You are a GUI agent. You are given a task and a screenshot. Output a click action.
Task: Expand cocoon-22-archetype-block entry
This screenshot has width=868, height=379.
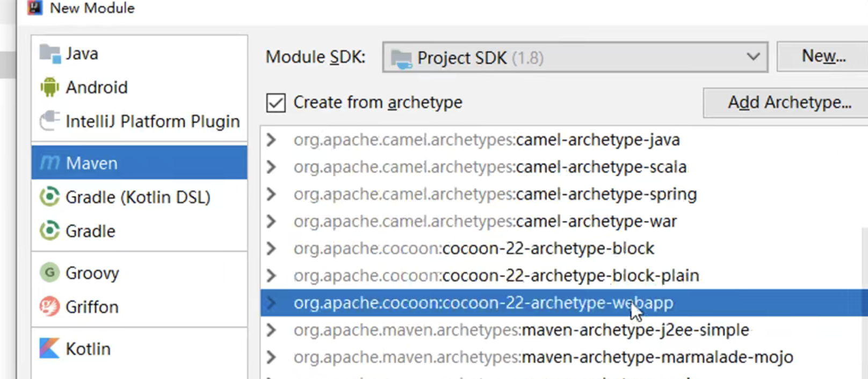[272, 249]
